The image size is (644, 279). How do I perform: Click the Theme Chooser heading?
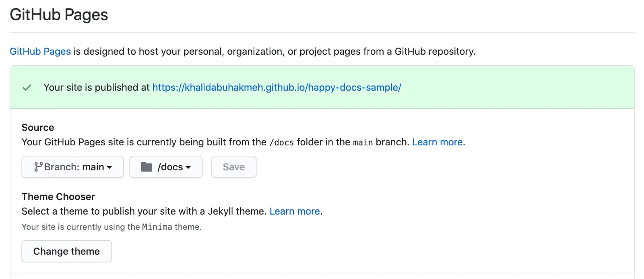[58, 197]
